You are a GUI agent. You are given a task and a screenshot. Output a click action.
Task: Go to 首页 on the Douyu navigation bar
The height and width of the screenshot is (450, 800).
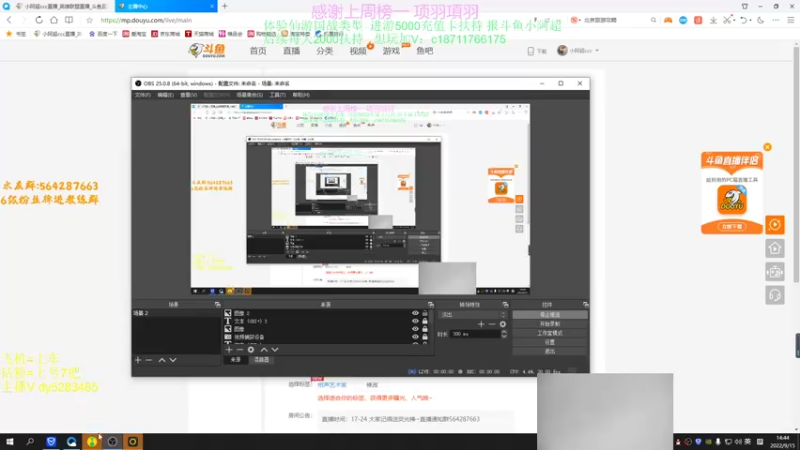click(x=258, y=51)
